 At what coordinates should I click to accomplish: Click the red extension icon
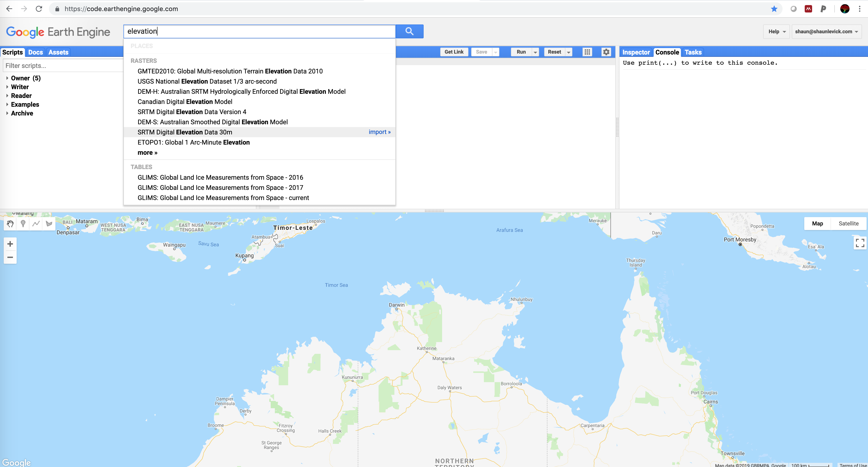(808, 9)
